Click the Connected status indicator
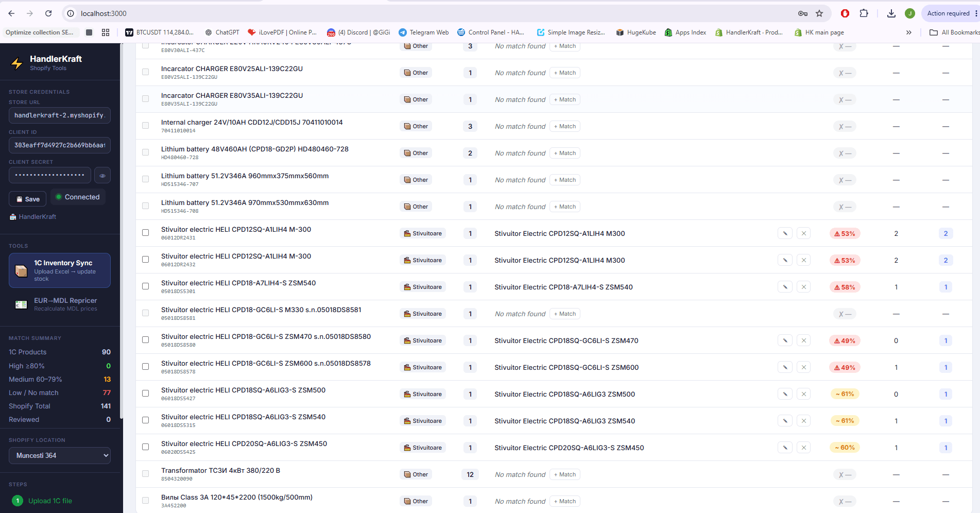Viewport: 980px width, 513px height. point(78,197)
